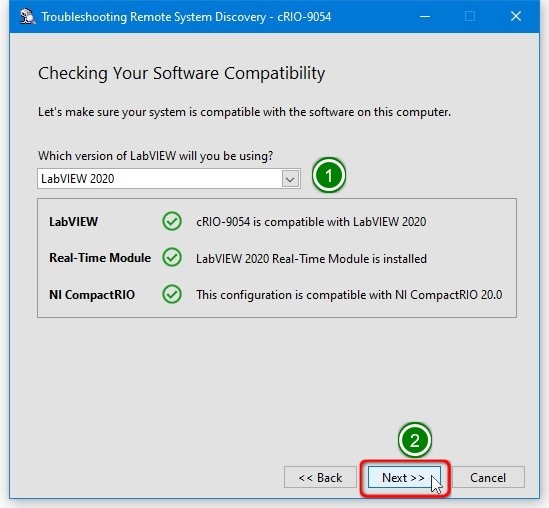Screen dimensions: 549x508
Task: Click the NI CompactRIO 20.0 compatibility message
Action: point(349,295)
